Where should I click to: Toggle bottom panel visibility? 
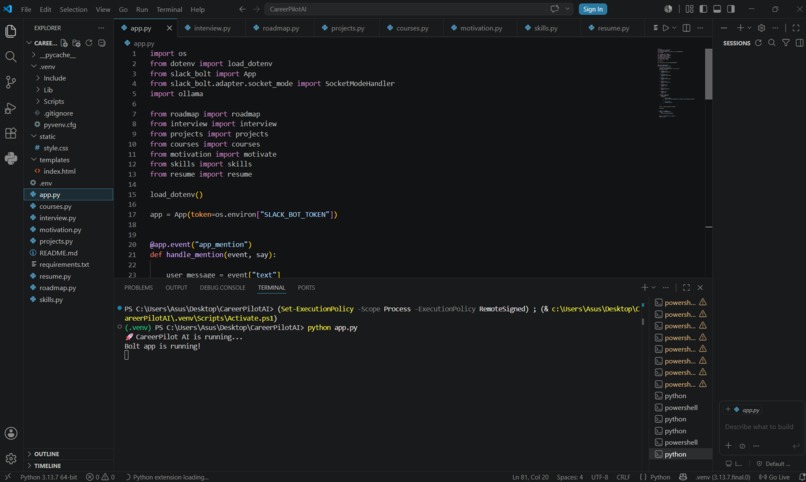(717, 9)
